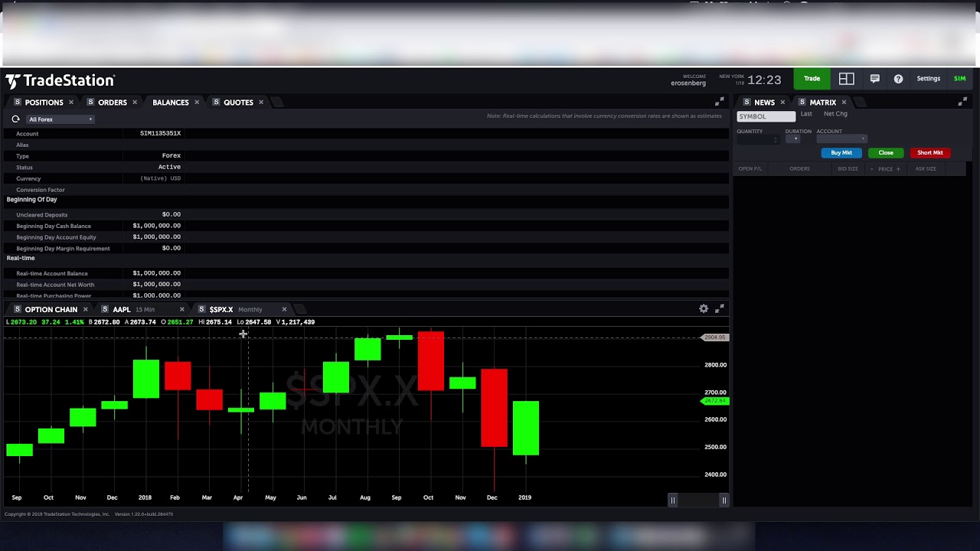This screenshot has height=551, width=980.
Task: Expand the chart panel to full screen
Action: (x=719, y=308)
